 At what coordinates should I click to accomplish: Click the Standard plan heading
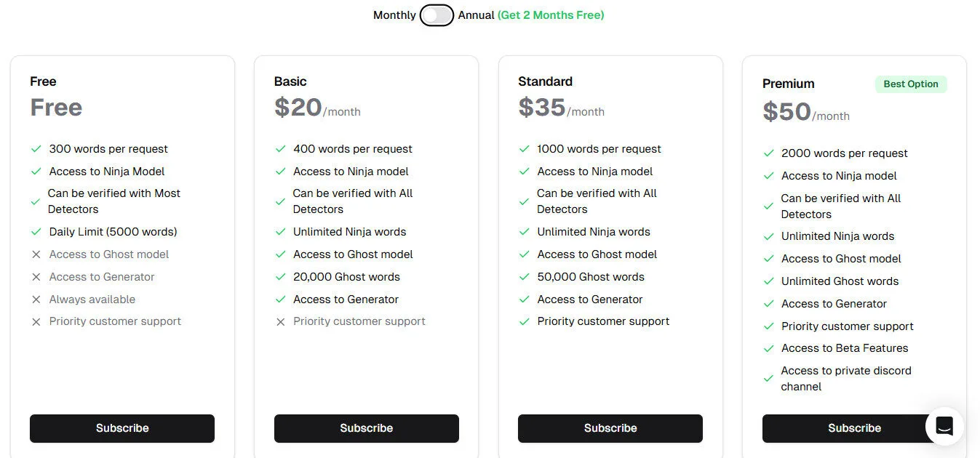[x=545, y=81]
